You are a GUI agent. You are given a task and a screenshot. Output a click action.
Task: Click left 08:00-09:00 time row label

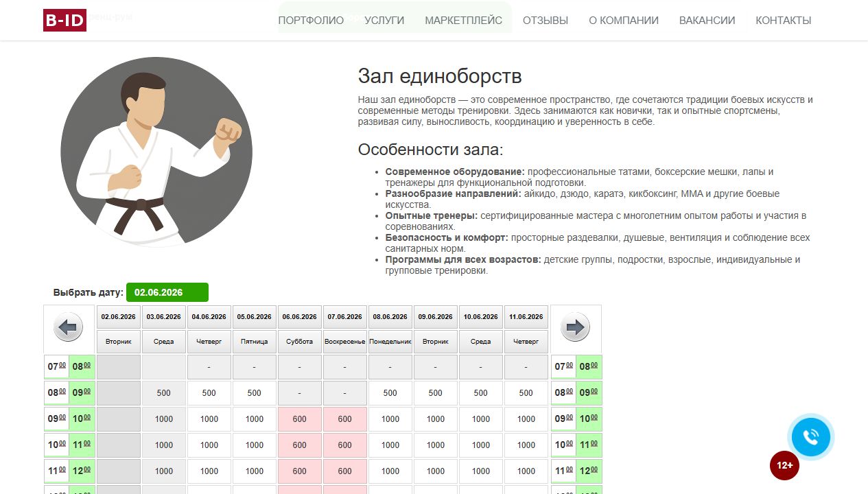point(70,393)
